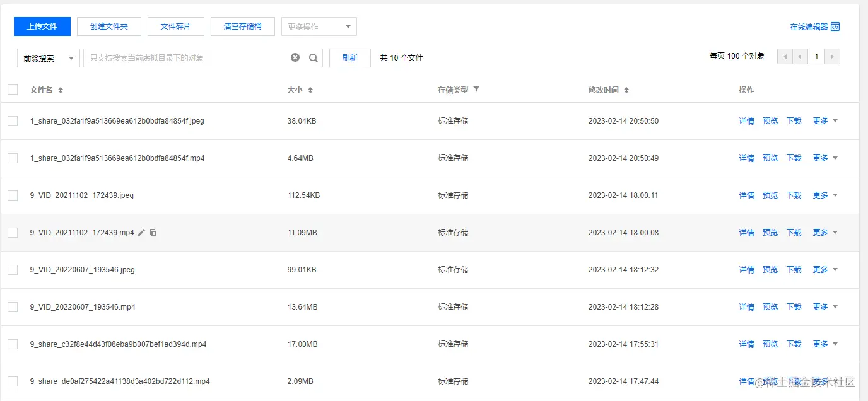Click the magnifier search icon
Image resolution: width=868 pixels, height=401 pixels.
314,58
